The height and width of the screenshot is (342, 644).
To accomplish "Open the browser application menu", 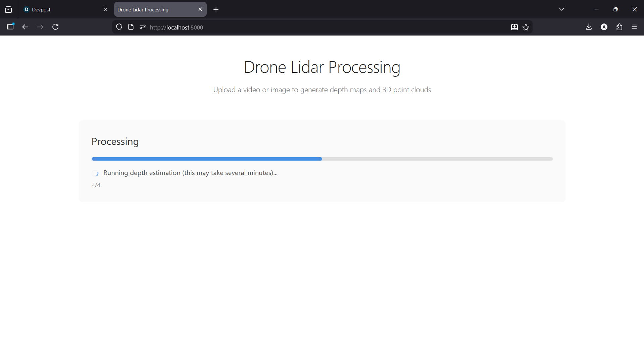I will point(634,27).
